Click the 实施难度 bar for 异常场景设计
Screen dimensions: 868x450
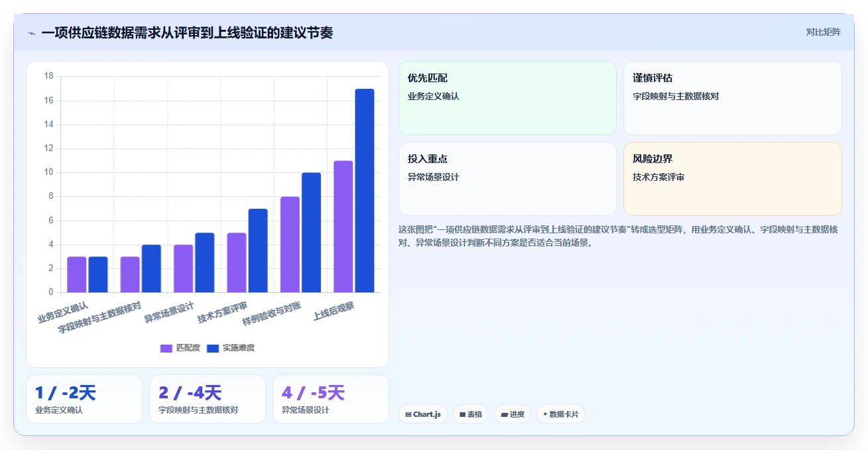click(x=205, y=262)
